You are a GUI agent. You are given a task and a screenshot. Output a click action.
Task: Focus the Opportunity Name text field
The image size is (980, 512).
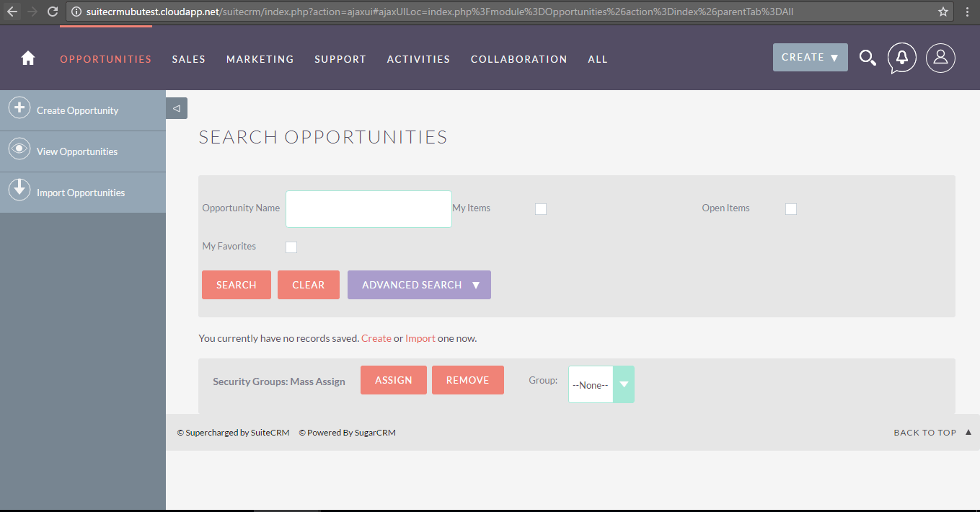click(x=368, y=209)
